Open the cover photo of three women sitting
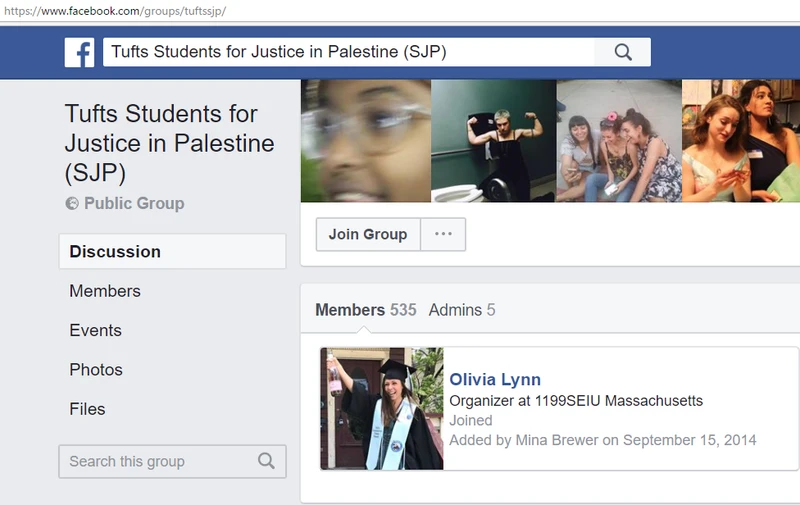The height and width of the screenshot is (505, 800). pyautogui.click(x=619, y=141)
